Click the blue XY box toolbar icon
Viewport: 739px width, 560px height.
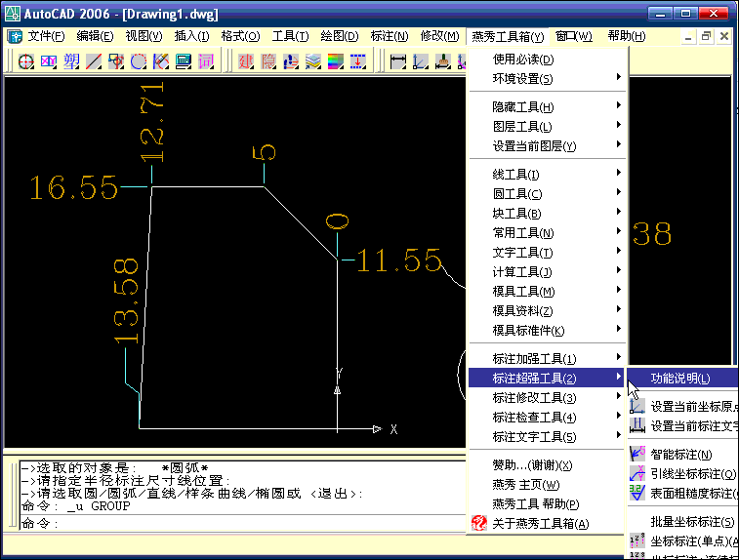pos(49,61)
